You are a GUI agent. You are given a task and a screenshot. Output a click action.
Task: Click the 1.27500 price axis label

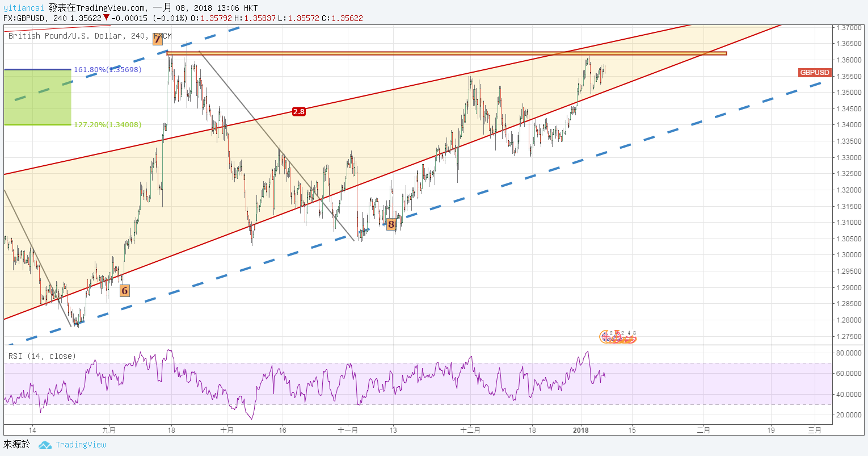tap(850, 337)
